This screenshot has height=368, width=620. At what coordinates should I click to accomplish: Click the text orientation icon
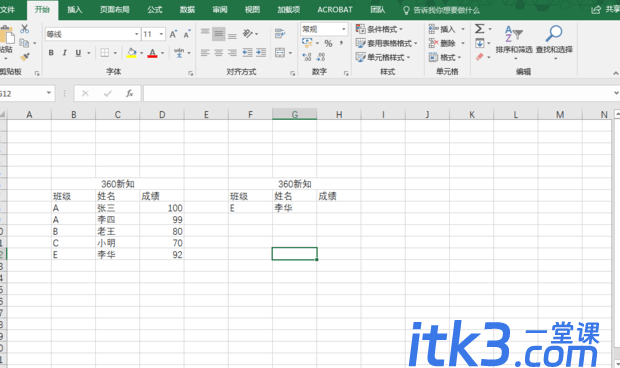tap(248, 34)
